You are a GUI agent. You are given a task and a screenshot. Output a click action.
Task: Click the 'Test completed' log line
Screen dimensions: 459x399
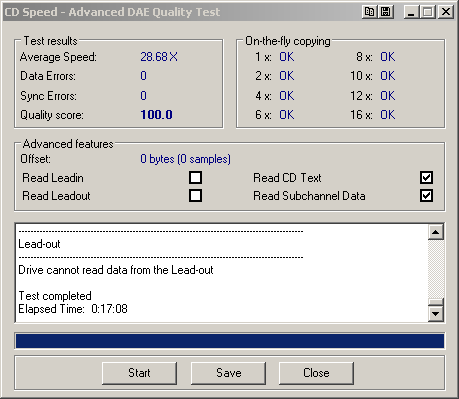tap(55, 296)
